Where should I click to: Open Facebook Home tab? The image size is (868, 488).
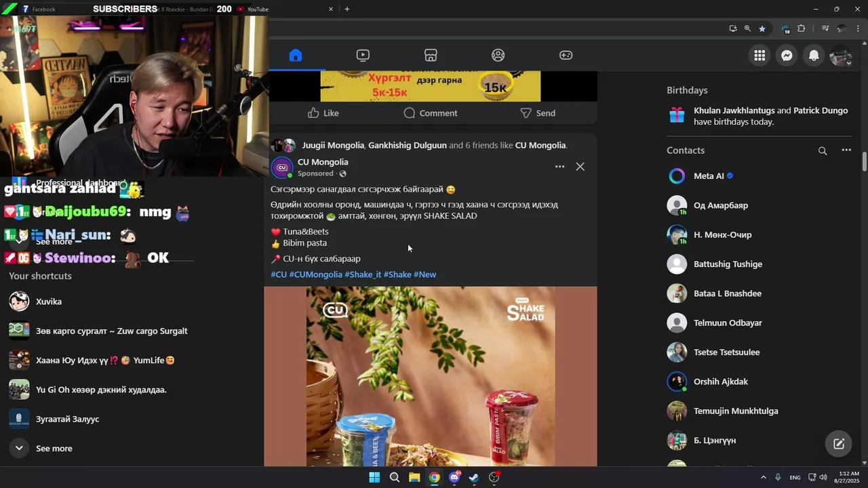[296, 56]
